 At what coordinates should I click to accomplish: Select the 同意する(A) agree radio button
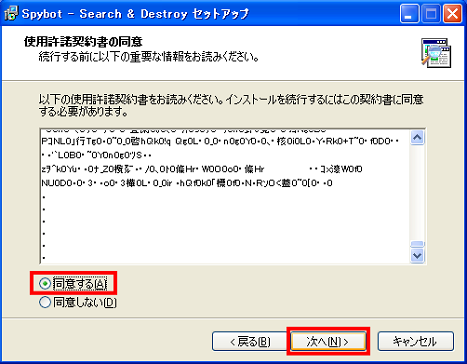click(45, 284)
